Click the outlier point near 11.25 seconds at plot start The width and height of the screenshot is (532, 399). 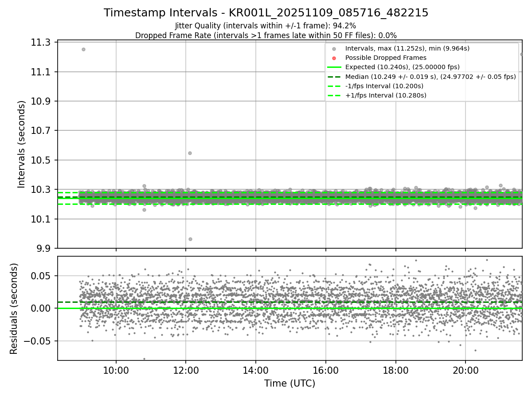[83, 49]
